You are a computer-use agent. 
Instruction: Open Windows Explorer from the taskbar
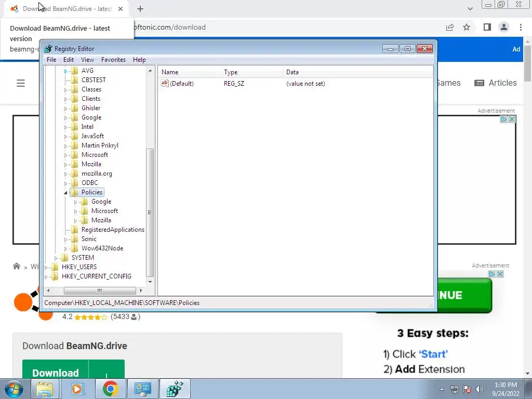coord(45,389)
